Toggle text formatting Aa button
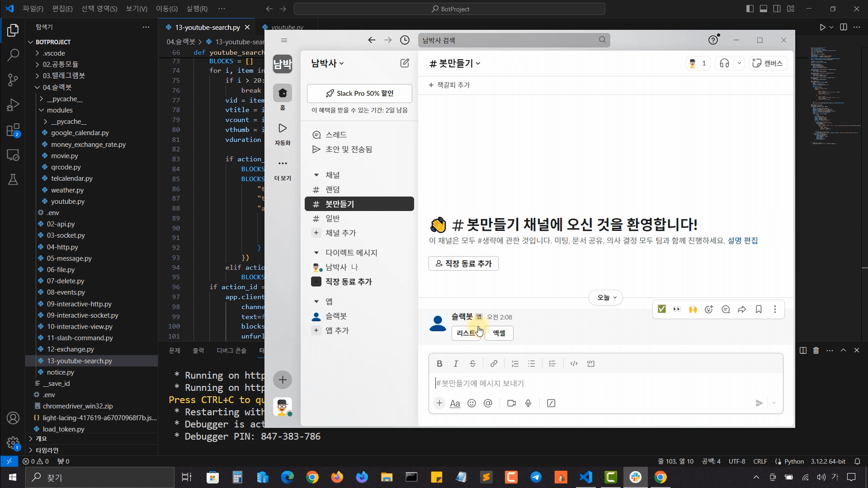The height and width of the screenshot is (488, 868). (x=455, y=404)
